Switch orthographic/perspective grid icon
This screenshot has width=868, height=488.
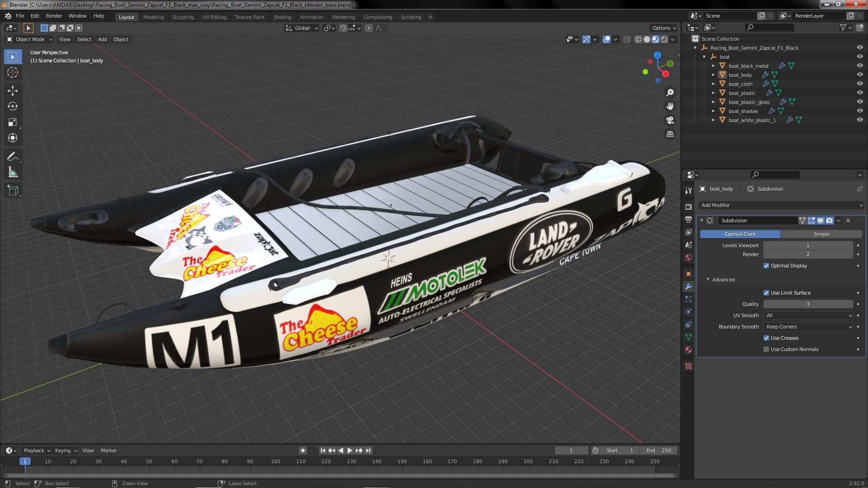670,134
